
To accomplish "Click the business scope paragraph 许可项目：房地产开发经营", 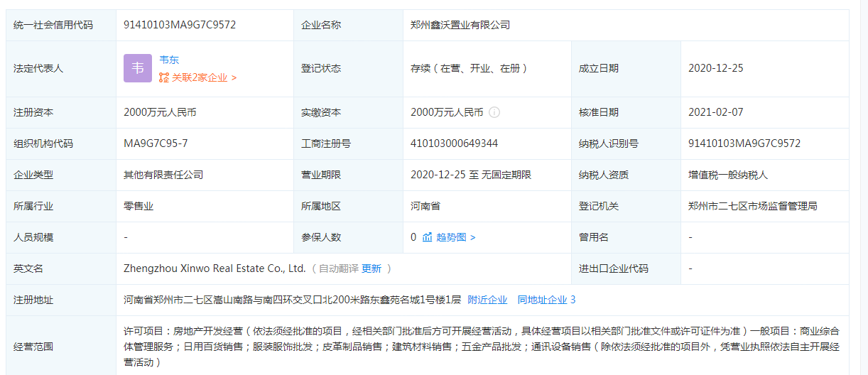I will [x=482, y=347].
